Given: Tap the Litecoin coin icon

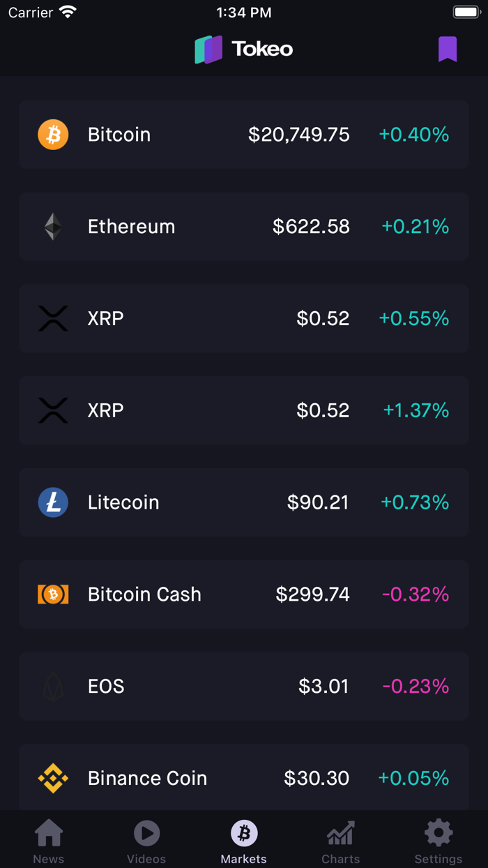Looking at the screenshot, I should point(53,502).
